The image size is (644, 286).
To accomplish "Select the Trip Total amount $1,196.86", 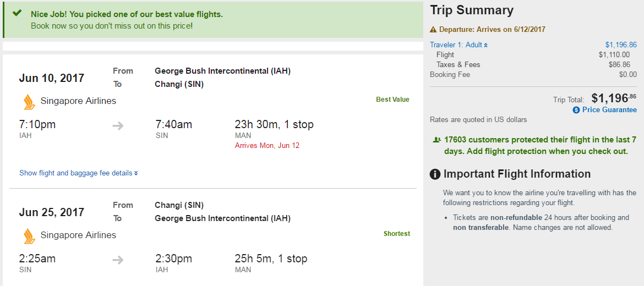I will point(614,98).
